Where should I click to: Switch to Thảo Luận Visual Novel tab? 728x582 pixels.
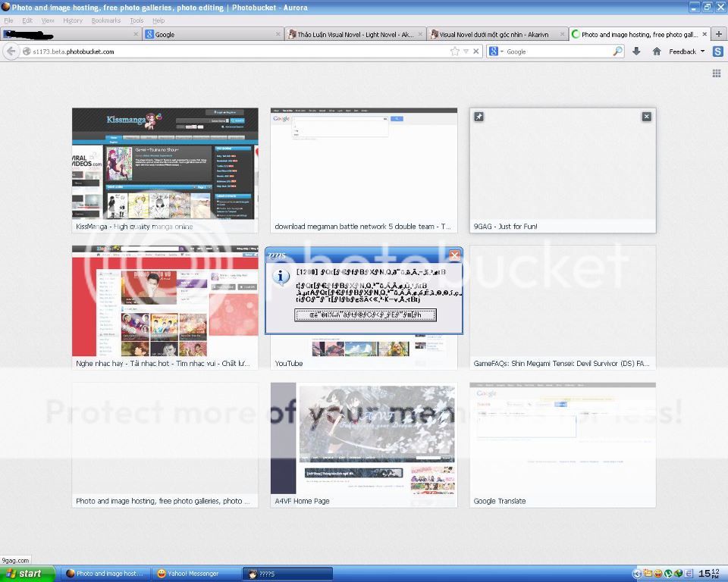click(355, 34)
